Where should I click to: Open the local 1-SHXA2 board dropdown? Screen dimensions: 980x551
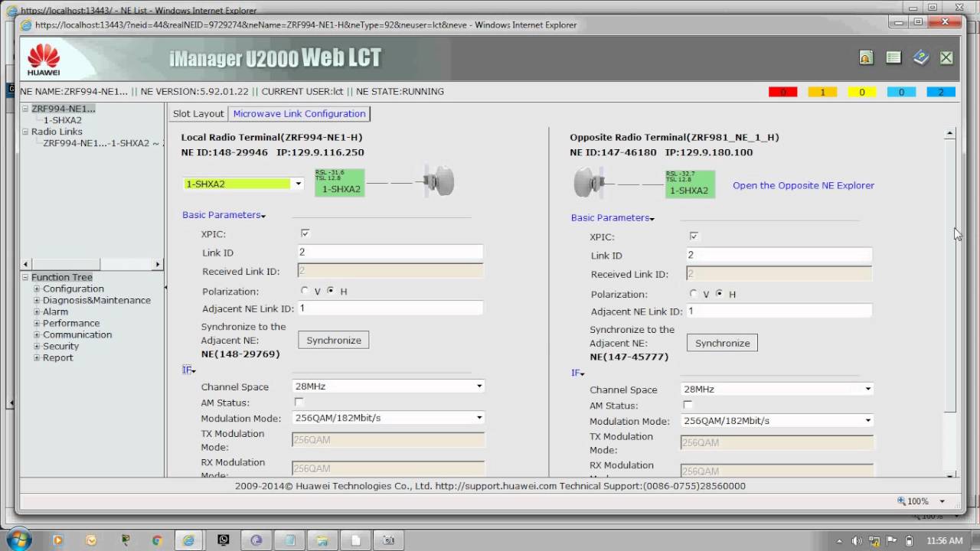click(x=299, y=184)
